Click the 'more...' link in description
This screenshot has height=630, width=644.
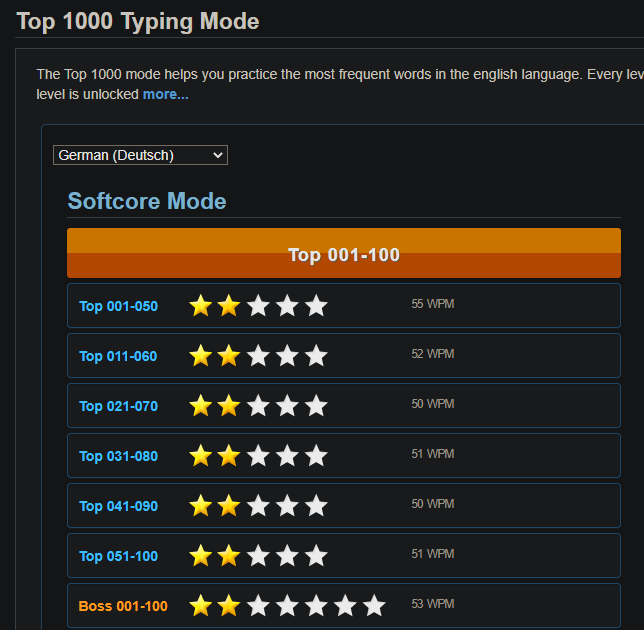pyautogui.click(x=165, y=94)
